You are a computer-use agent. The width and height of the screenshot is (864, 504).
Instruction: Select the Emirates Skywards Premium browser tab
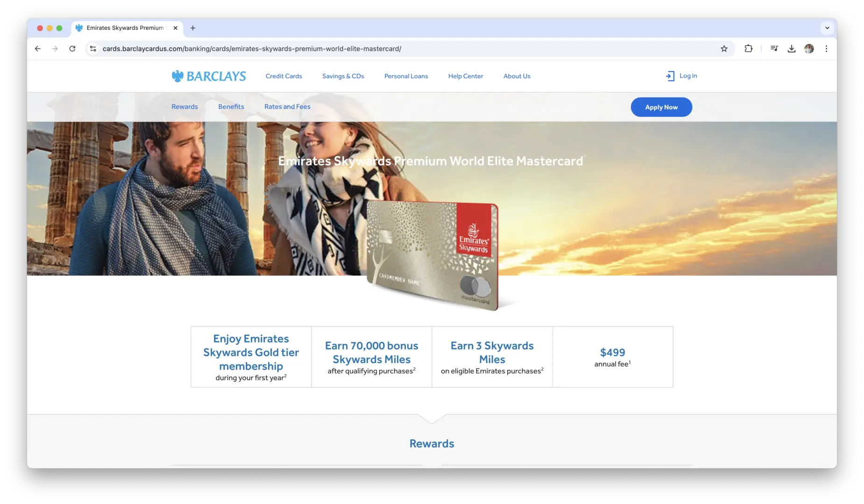(x=127, y=28)
